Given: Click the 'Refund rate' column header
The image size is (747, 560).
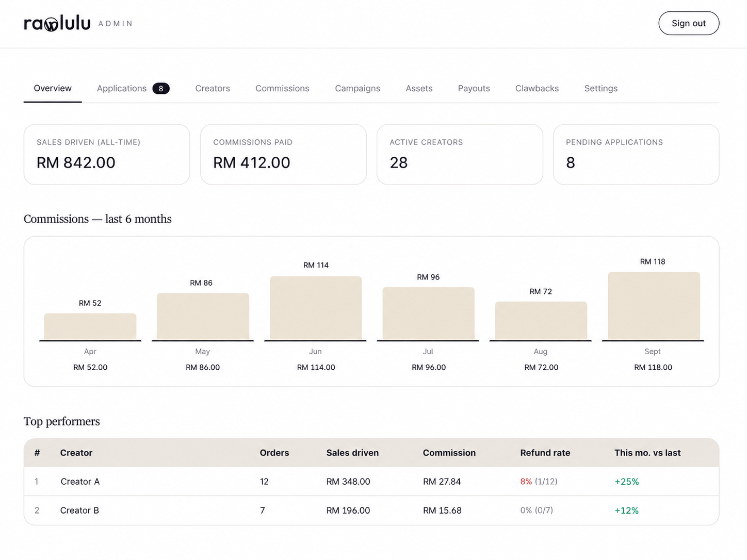Looking at the screenshot, I should [545, 453].
